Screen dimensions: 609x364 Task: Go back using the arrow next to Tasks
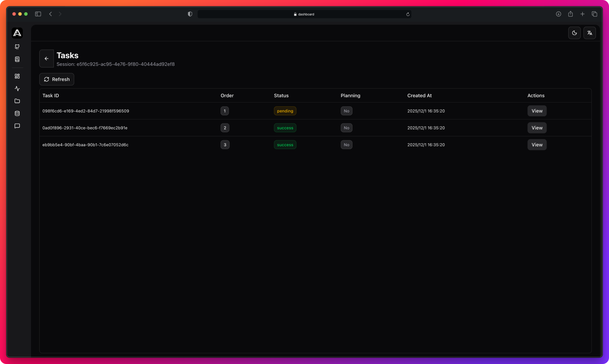click(x=47, y=58)
